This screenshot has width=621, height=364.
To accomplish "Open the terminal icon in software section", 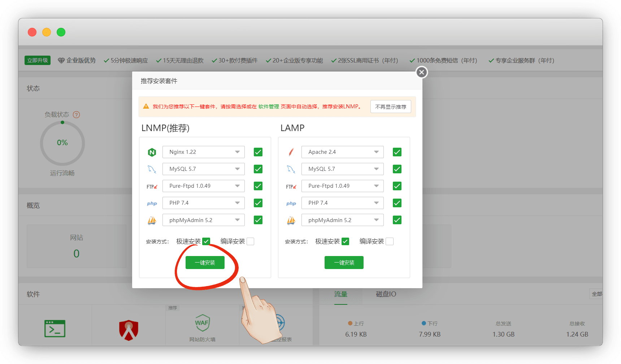I will (55, 329).
